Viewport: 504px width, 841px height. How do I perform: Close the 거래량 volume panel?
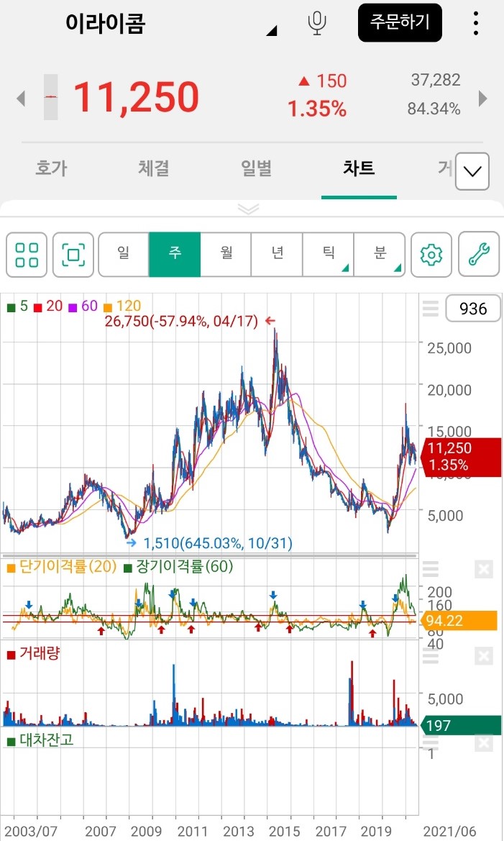point(484,656)
